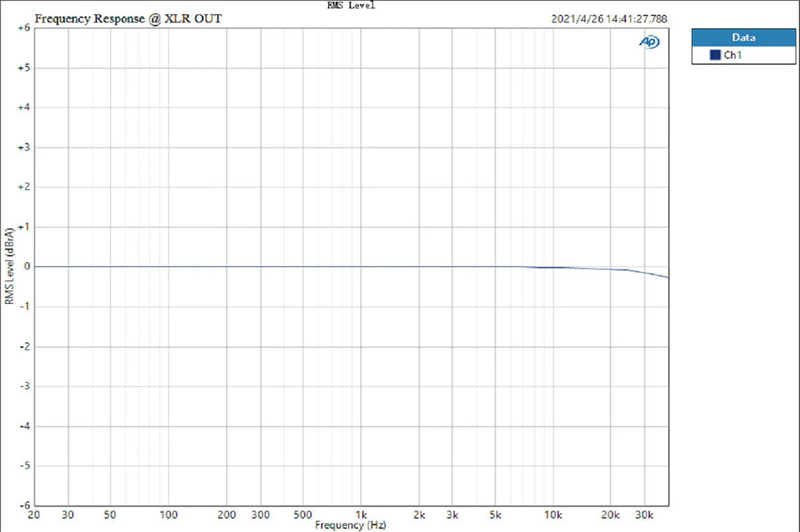The height and width of the screenshot is (532, 800).
Task: Click the 20 Hz x-axis tick label
Action: coord(35,515)
